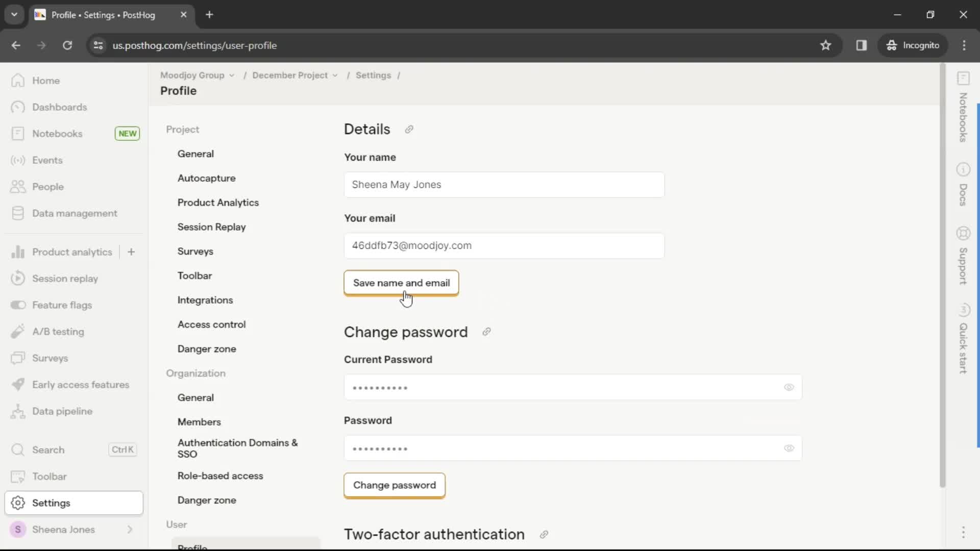Viewport: 980px width, 551px height.
Task: Select Session Replay settings
Action: pyautogui.click(x=211, y=228)
